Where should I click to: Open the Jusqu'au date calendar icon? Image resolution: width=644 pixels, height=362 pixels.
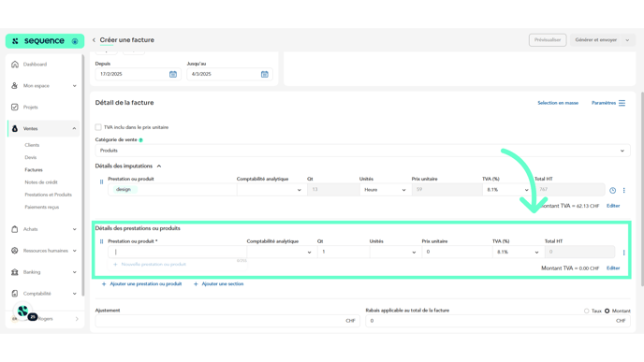point(265,74)
